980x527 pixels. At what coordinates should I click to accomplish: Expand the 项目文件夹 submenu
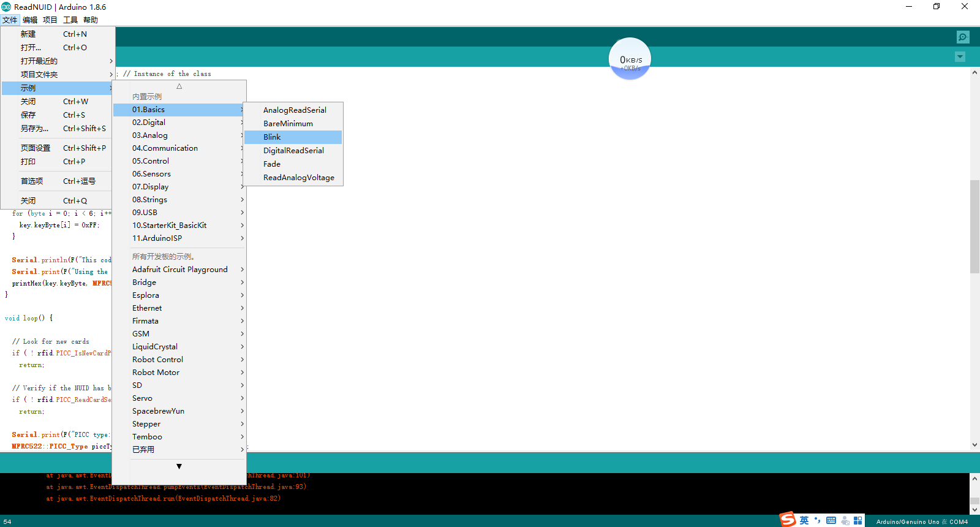(x=58, y=75)
